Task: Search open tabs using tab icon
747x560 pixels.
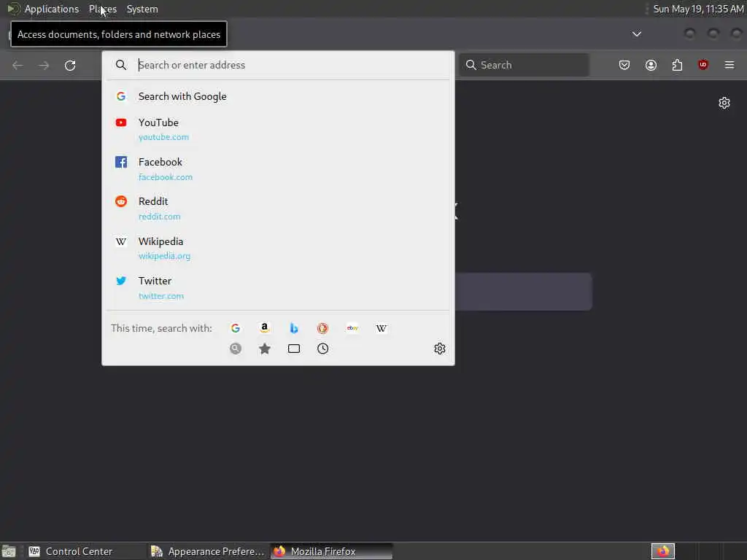Action: [294, 349]
